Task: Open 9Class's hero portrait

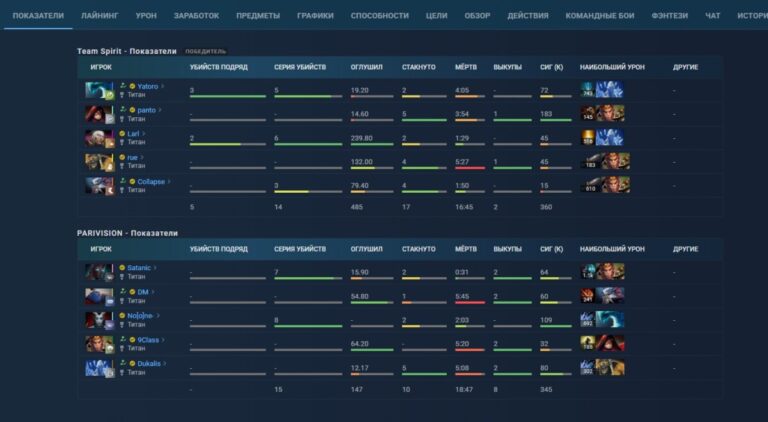Action: pos(100,344)
